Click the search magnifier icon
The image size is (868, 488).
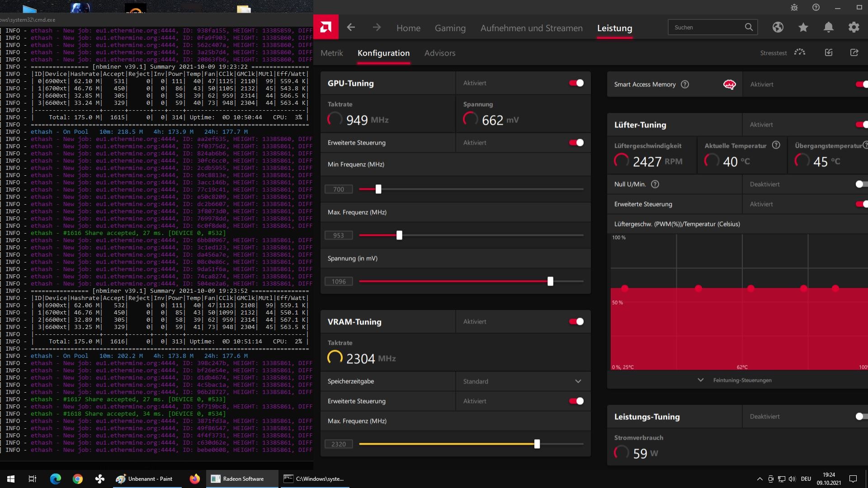coord(749,27)
